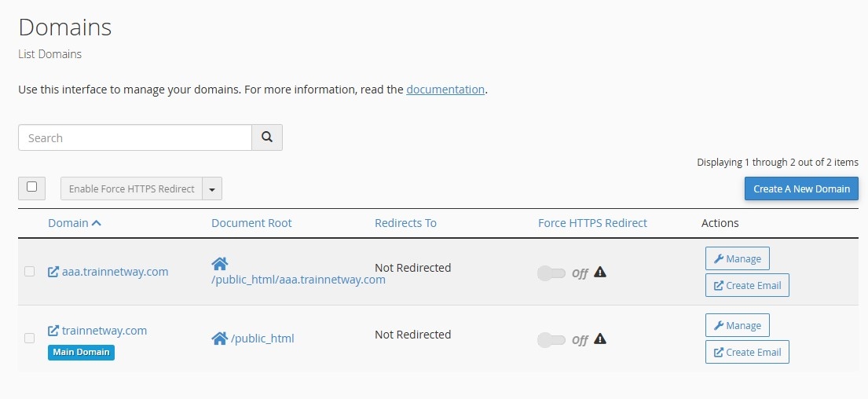Open the documentation link

click(x=445, y=89)
